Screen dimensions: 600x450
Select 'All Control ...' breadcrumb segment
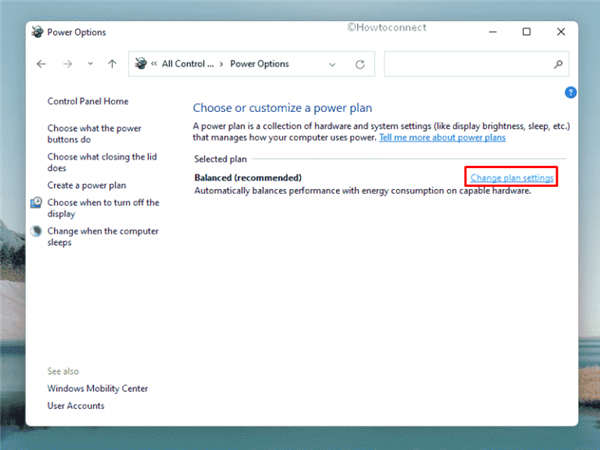click(x=188, y=64)
